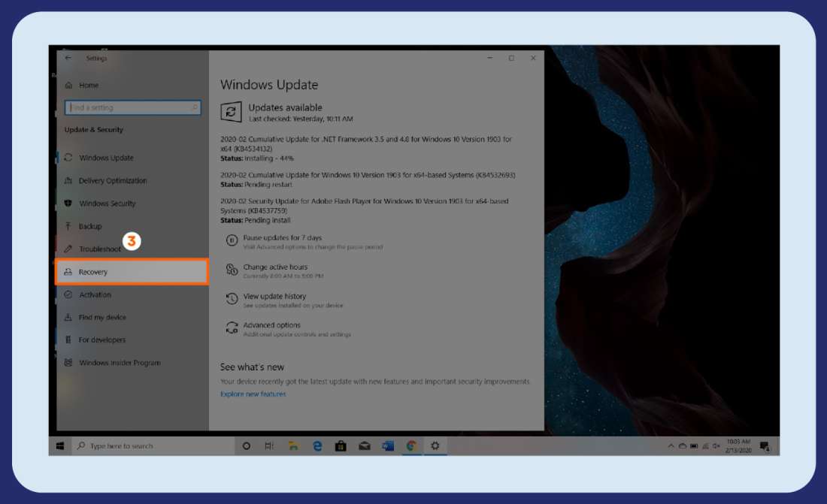Open the Explore new features link
Image resolution: width=827 pixels, height=504 pixels.
click(252, 394)
